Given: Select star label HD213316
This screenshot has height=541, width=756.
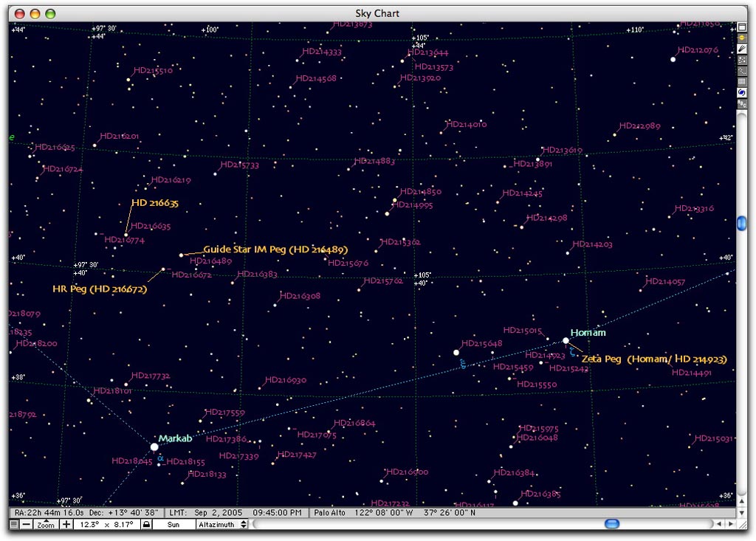Looking at the screenshot, I should point(694,208).
